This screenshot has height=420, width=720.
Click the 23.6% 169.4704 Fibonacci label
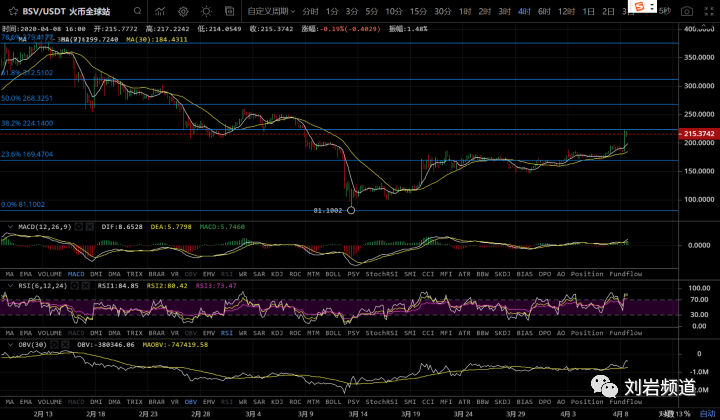27,154
